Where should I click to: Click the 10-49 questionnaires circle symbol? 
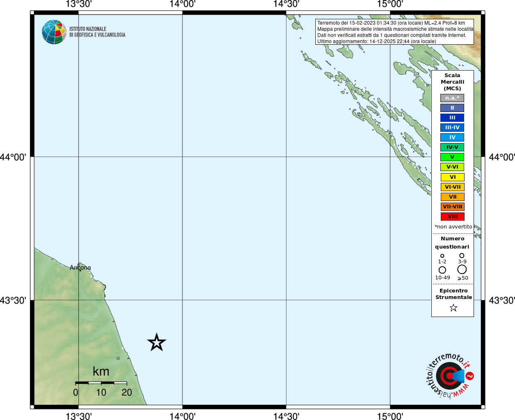(442, 270)
